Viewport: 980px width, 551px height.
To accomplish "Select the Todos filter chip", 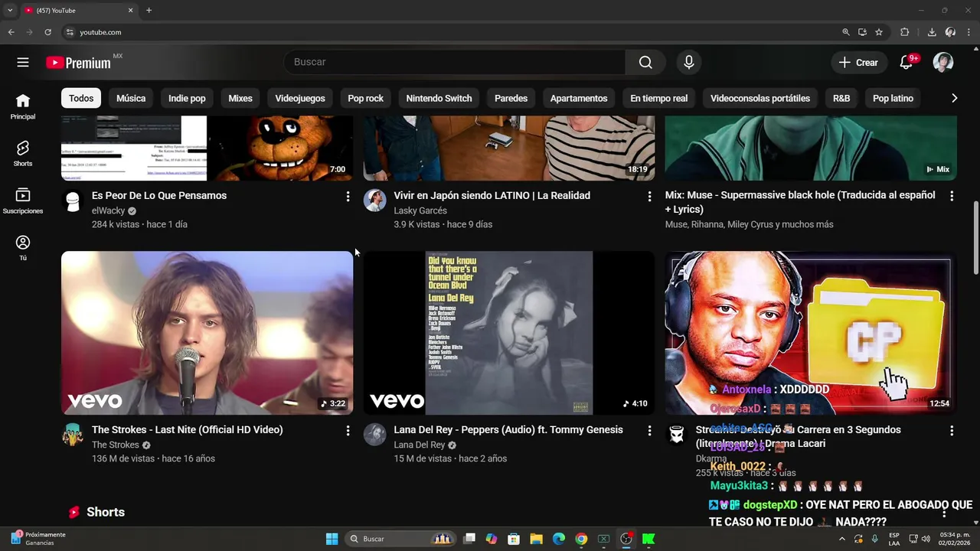I will click(x=81, y=98).
